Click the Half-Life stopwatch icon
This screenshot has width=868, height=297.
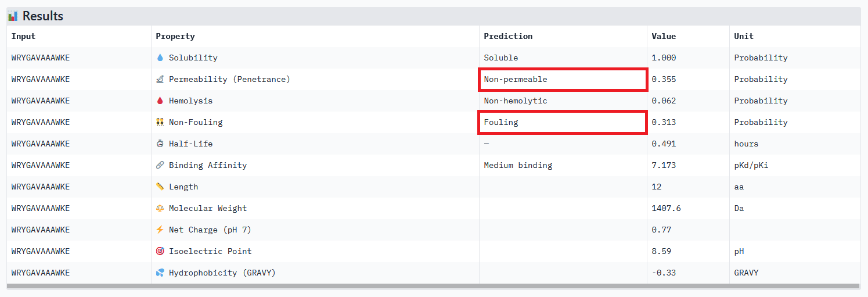160,144
